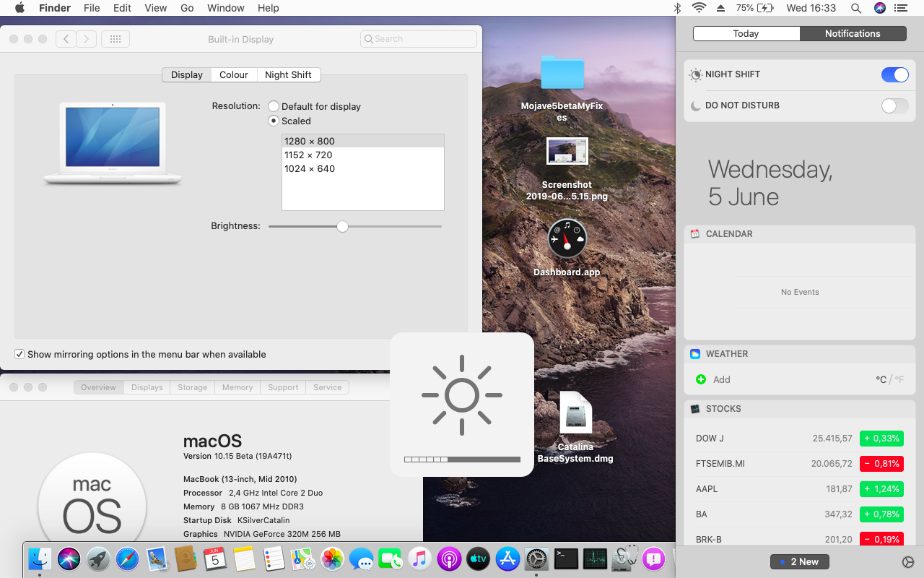Switch to the Night Shift tab
This screenshot has height=578, width=924.
pyautogui.click(x=288, y=74)
